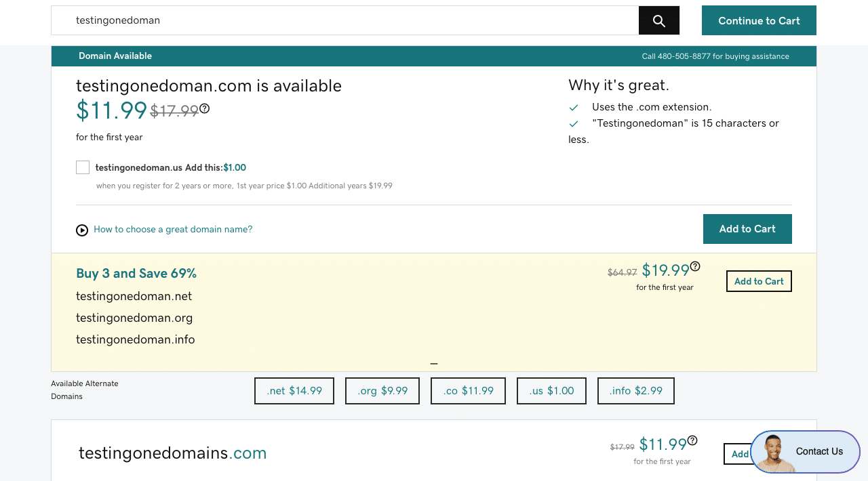This screenshot has height=481, width=868.
Task: Open help icon beside testingonedomains.com $11.99 price
Action: (692, 440)
